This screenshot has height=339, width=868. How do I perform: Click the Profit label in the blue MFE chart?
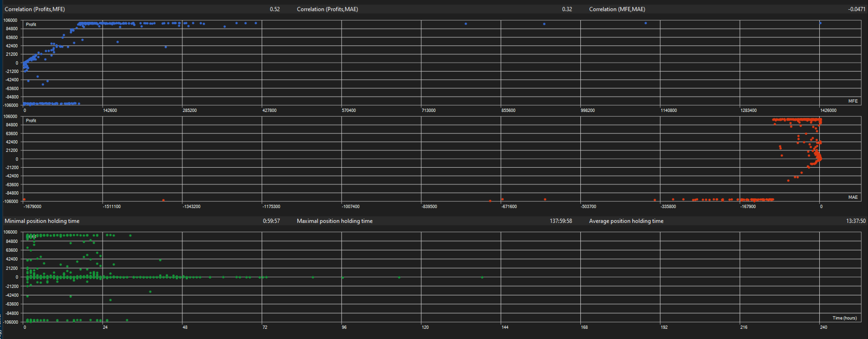click(31, 25)
